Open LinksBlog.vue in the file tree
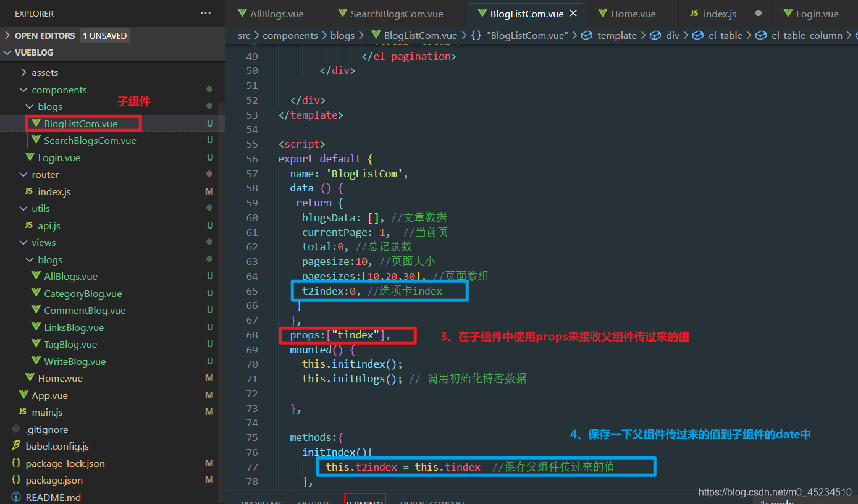This screenshot has height=504, width=858. [x=74, y=327]
